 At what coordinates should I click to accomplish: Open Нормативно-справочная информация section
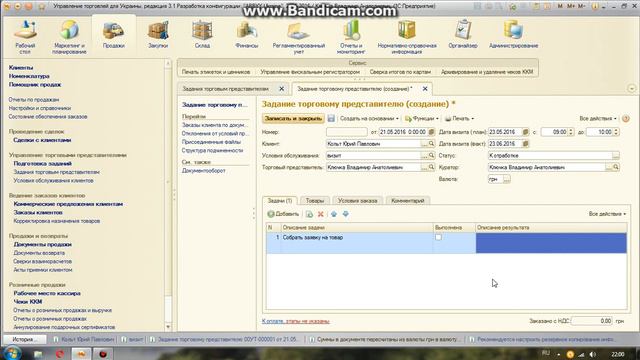407,38
